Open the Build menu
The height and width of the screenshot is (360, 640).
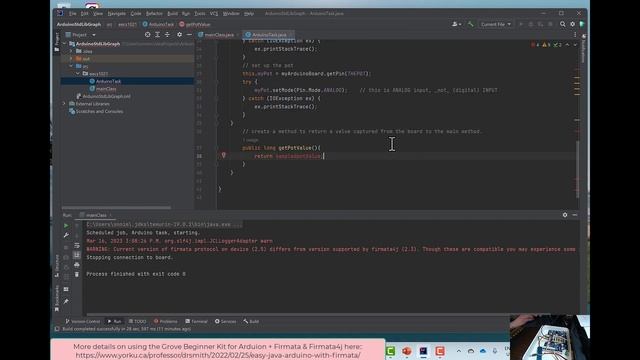[173, 13]
